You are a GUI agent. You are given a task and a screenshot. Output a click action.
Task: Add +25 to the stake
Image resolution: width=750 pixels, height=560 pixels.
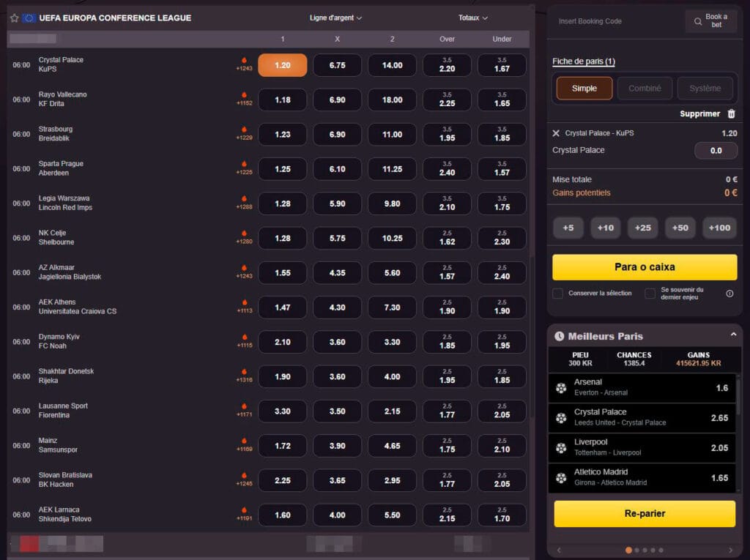click(643, 228)
